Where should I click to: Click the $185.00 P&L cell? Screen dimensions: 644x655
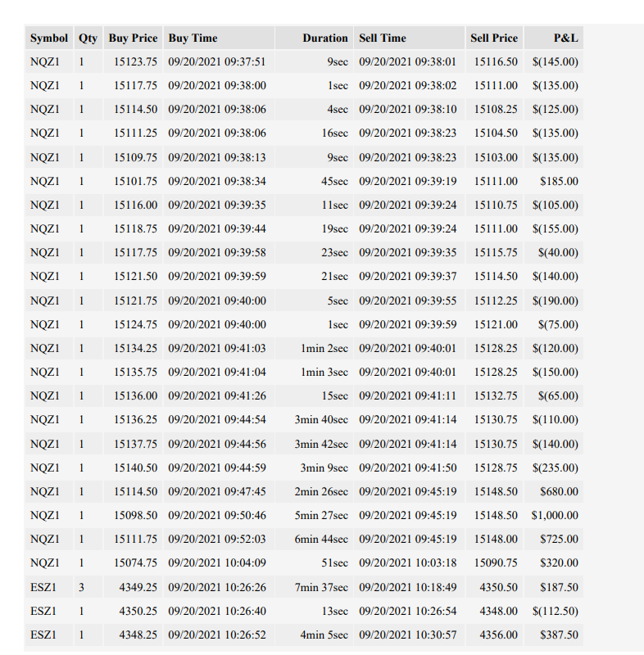pos(554,181)
